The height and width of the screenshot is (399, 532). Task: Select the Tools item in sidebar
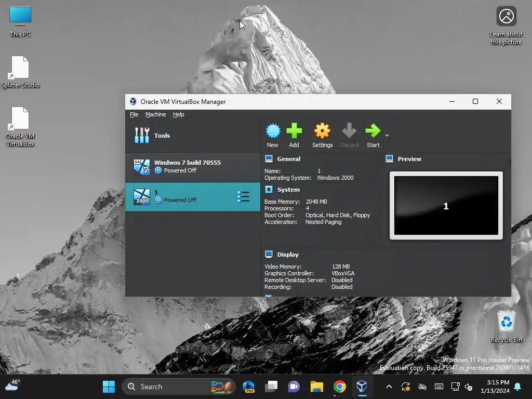point(193,136)
